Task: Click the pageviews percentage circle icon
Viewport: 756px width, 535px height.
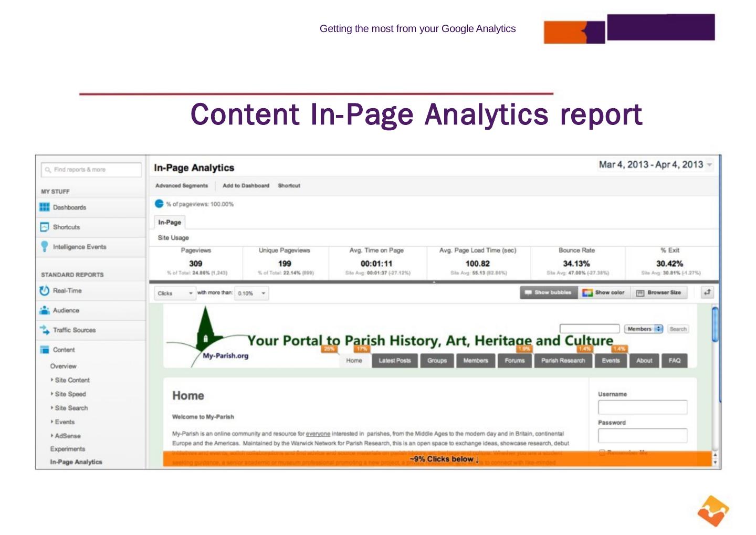Action: [159, 204]
